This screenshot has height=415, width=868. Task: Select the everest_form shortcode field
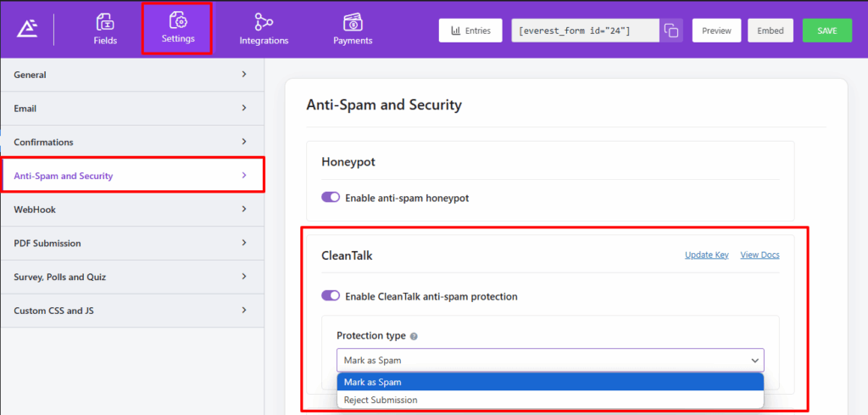(585, 31)
